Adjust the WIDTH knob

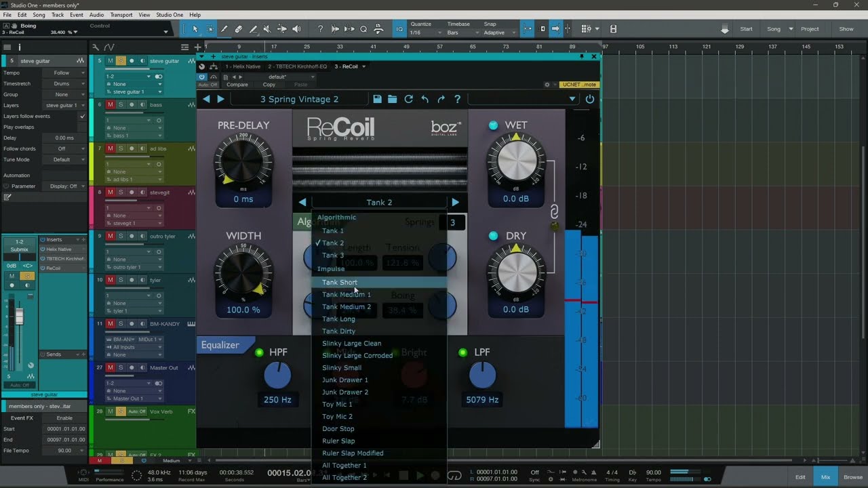coord(243,273)
